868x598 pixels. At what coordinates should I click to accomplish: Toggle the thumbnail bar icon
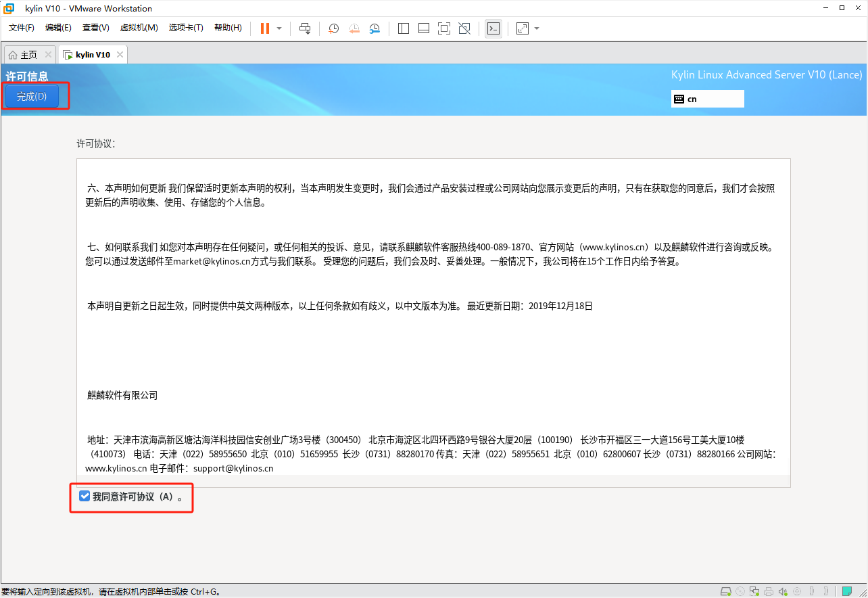424,28
